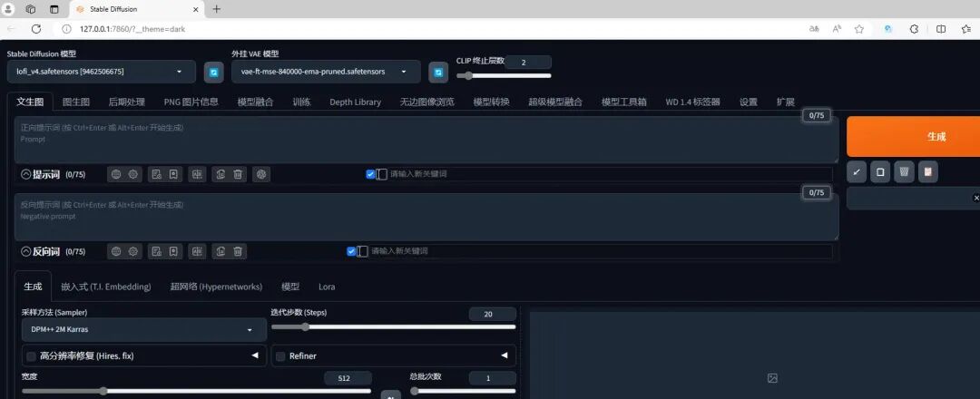This screenshot has width=980, height=399.
Task: Open the Depth Library tab
Action: [355, 102]
